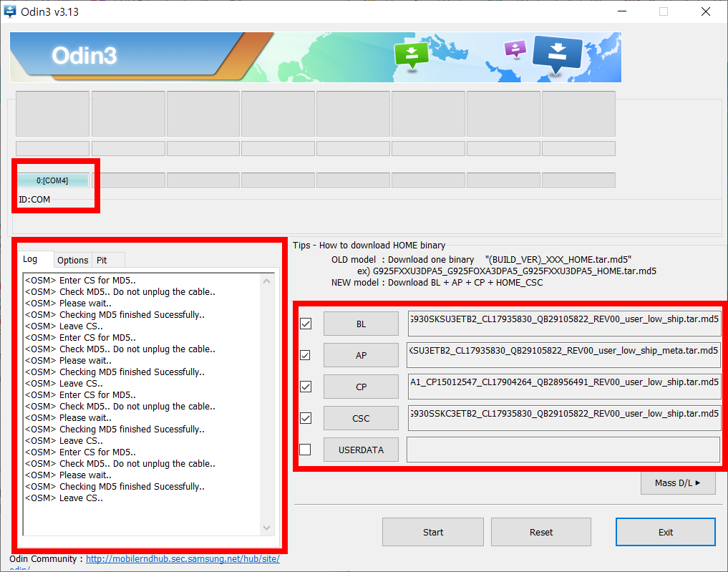728x572 pixels.
Task: Click the CSC file path field
Action: coord(564,418)
